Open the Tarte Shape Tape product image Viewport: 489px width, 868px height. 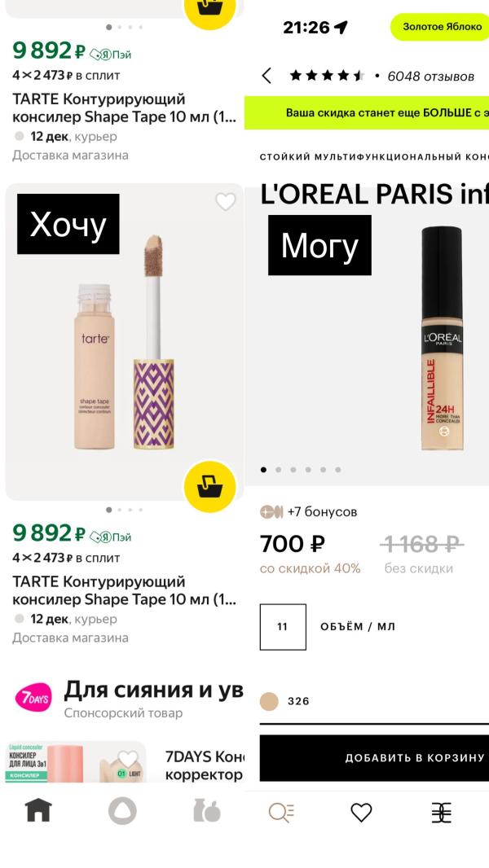click(125, 342)
